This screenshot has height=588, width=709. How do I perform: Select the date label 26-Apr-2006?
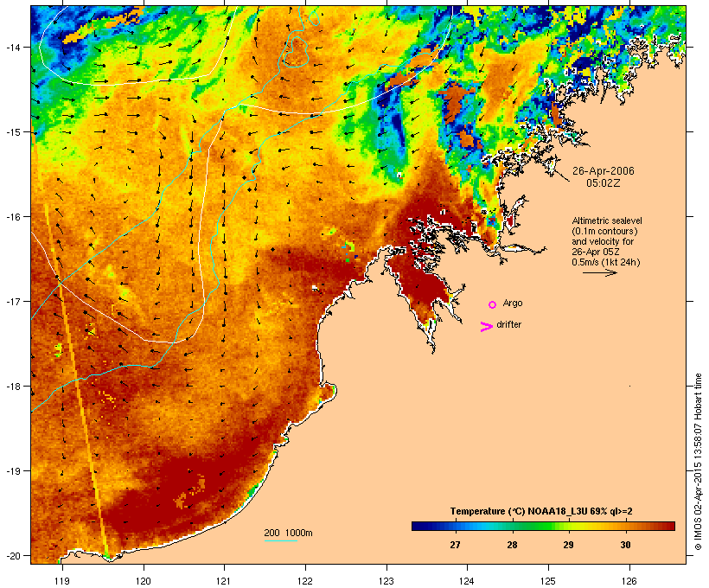(x=604, y=171)
